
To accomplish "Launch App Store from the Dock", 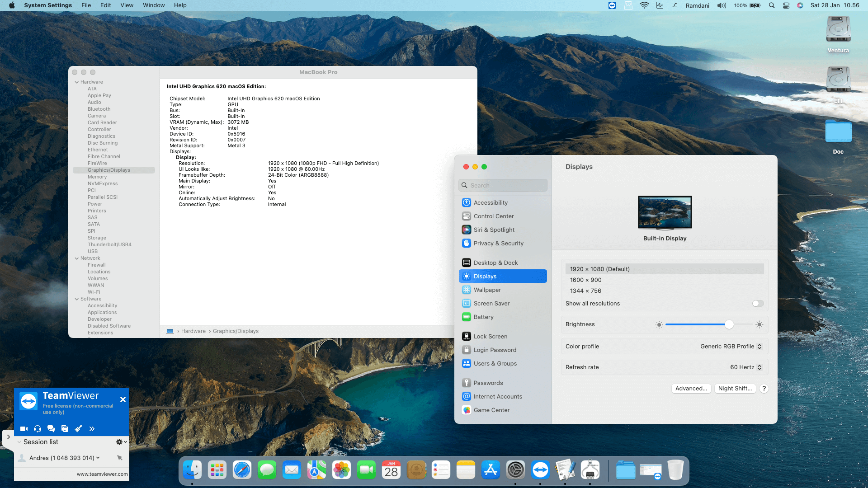I will pyautogui.click(x=491, y=470).
